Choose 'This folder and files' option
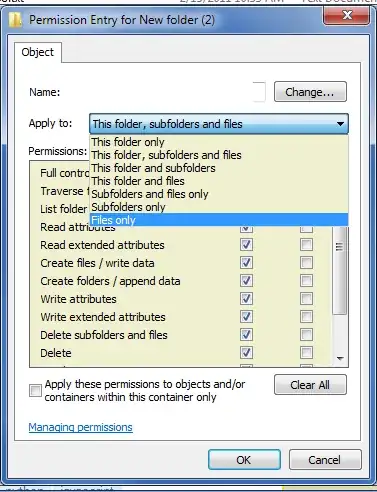This screenshot has width=377, height=492. (219, 181)
